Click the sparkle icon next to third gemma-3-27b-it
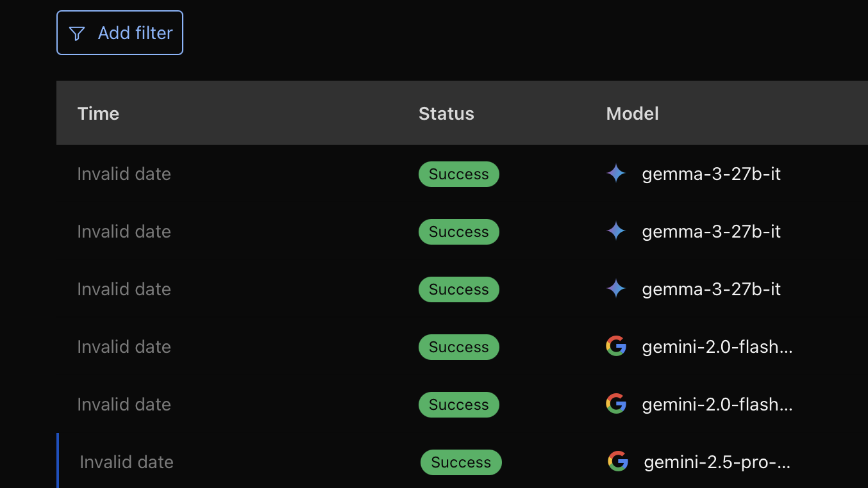Viewport: 868px width, 488px height. (615, 289)
